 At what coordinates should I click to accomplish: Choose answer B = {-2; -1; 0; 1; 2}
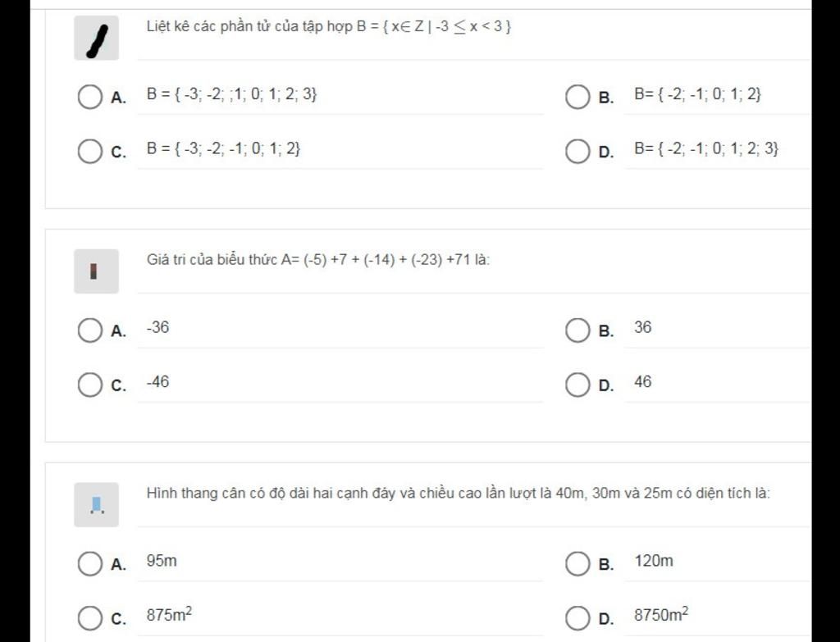[x=577, y=97]
